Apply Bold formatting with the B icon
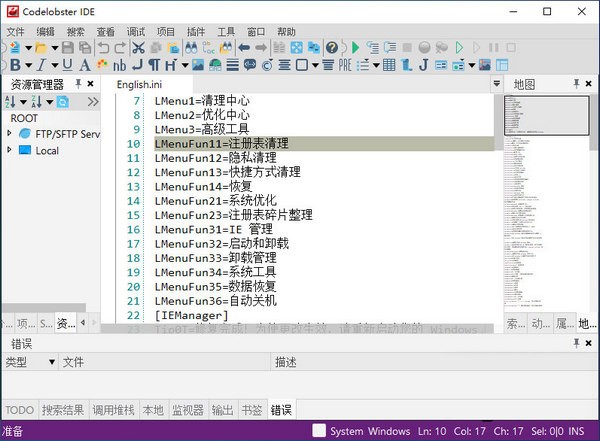 click(x=13, y=65)
